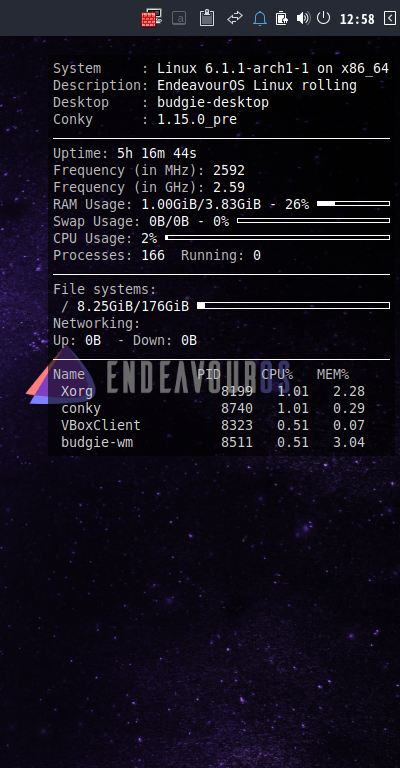Select the Xorg process row name
Image resolution: width=400 pixels, height=768 pixels.
pyautogui.click(x=77, y=392)
